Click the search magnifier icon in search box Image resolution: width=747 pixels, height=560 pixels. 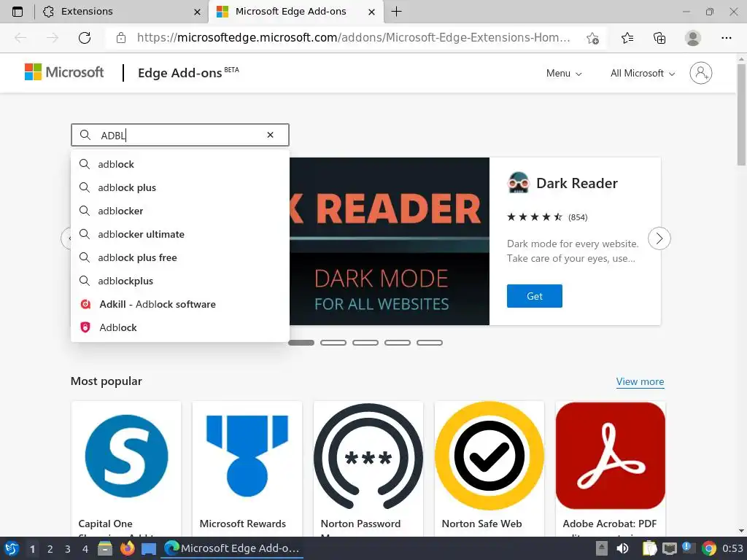point(85,135)
